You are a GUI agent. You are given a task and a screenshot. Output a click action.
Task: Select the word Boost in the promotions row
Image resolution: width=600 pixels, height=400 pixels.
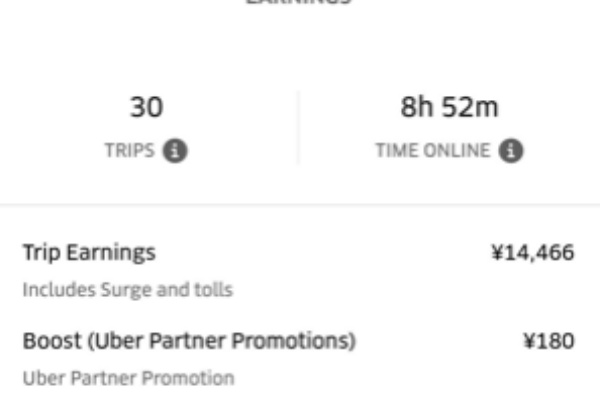pyautogui.click(x=52, y=341)
